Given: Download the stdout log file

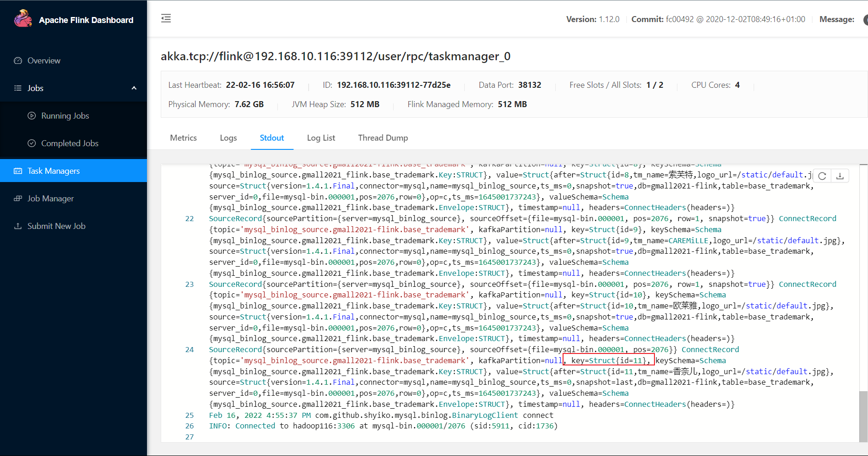Looking at the screenshot, I should (x=840, y=176).
